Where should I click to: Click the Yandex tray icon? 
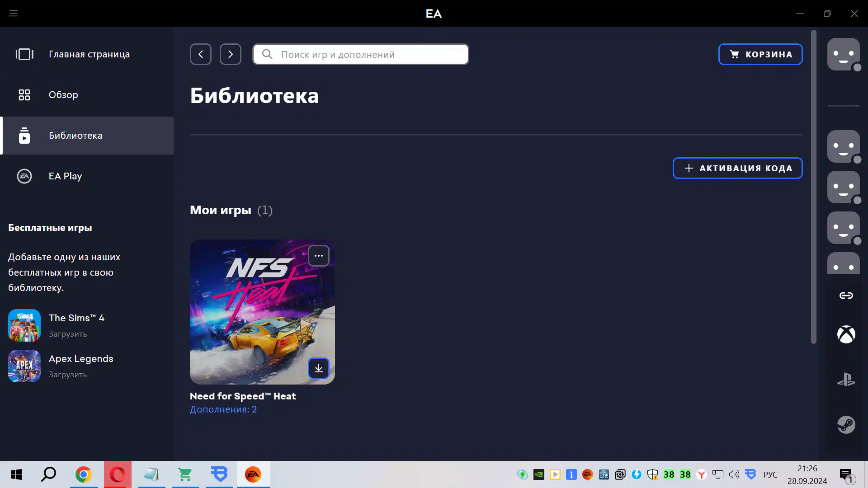(702, 474)
